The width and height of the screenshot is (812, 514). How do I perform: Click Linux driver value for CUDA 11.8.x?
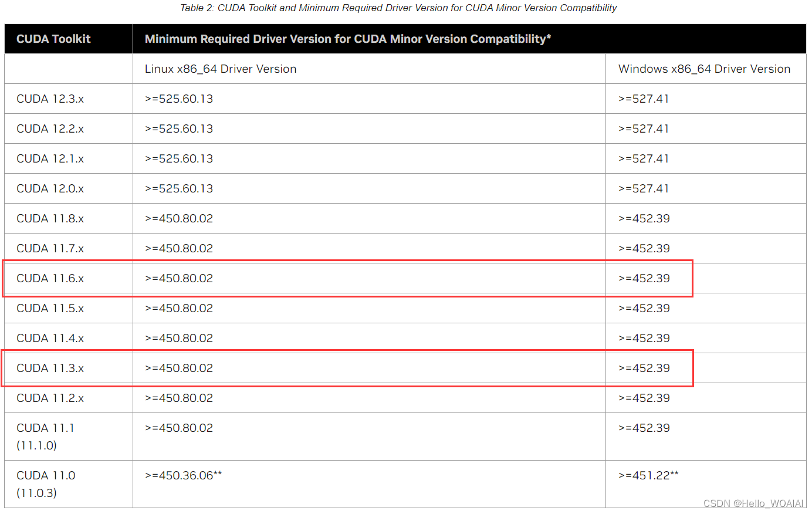179,219
